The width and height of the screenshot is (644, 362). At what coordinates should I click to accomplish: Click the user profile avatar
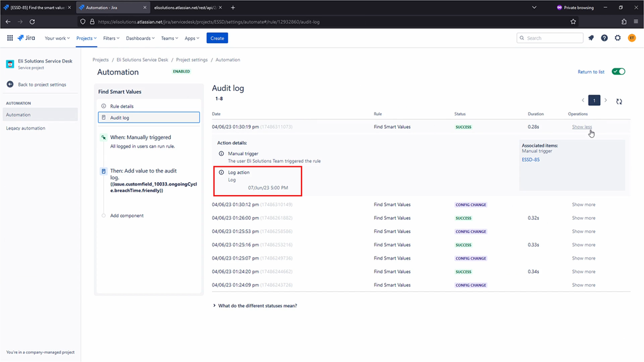[x=632, y=38]
